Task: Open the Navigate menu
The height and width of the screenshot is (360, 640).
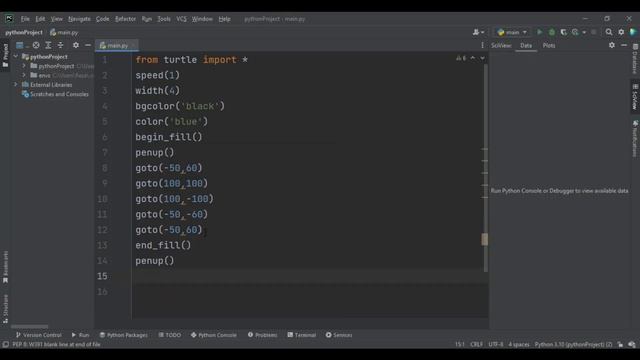Action: click(79, 19)
